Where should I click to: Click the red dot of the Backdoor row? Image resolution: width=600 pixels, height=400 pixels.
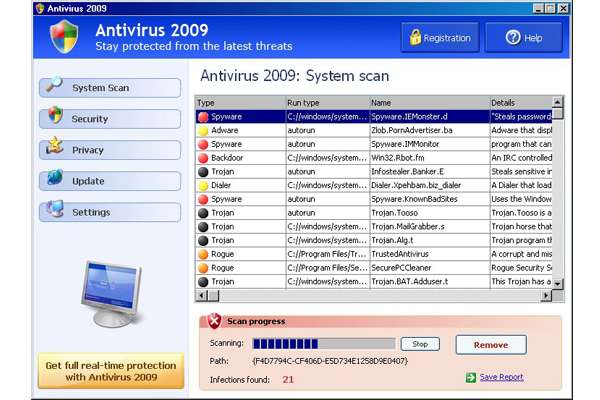coord(203,158)
